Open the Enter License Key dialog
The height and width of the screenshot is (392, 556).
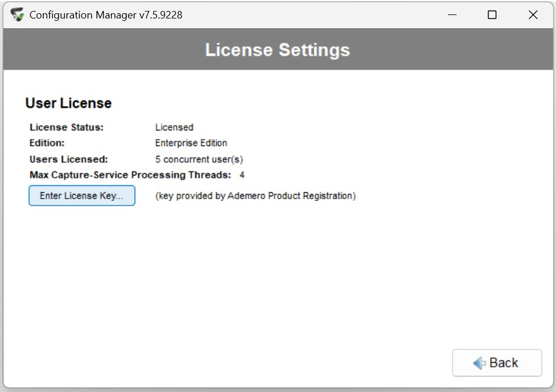tap(81, 196)
